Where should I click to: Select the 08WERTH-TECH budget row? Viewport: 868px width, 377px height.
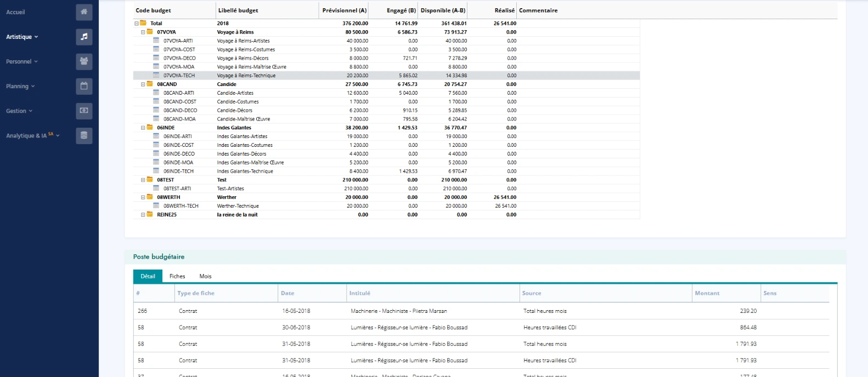tap(181, 206)
